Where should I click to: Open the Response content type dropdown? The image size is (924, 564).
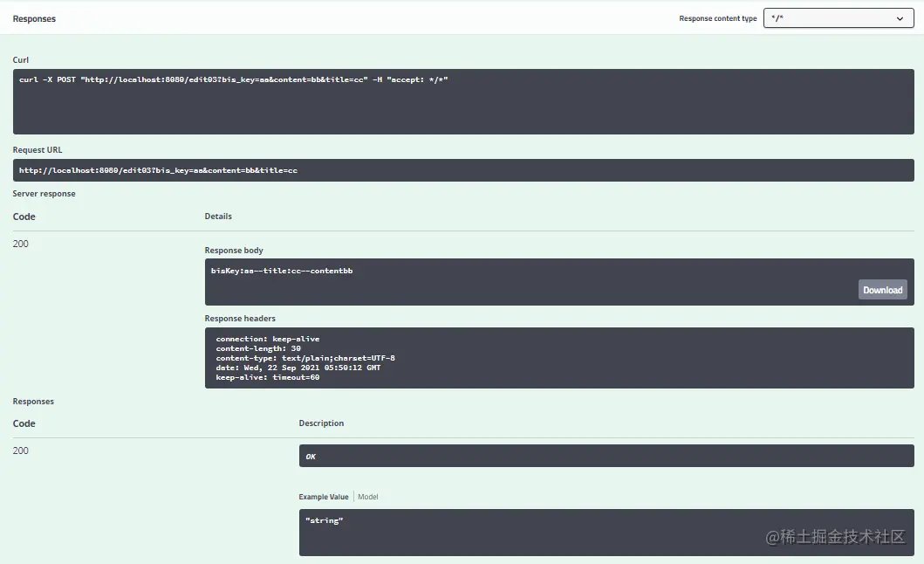click(838, 18)
